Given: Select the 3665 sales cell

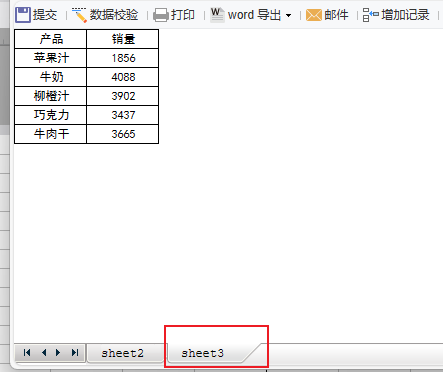Looking at the screenshot, I should point(123,134).
